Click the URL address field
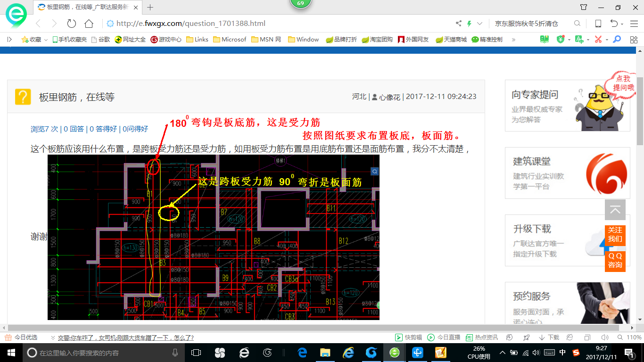This screenshot has width=644, height=362. coord(278,24)
